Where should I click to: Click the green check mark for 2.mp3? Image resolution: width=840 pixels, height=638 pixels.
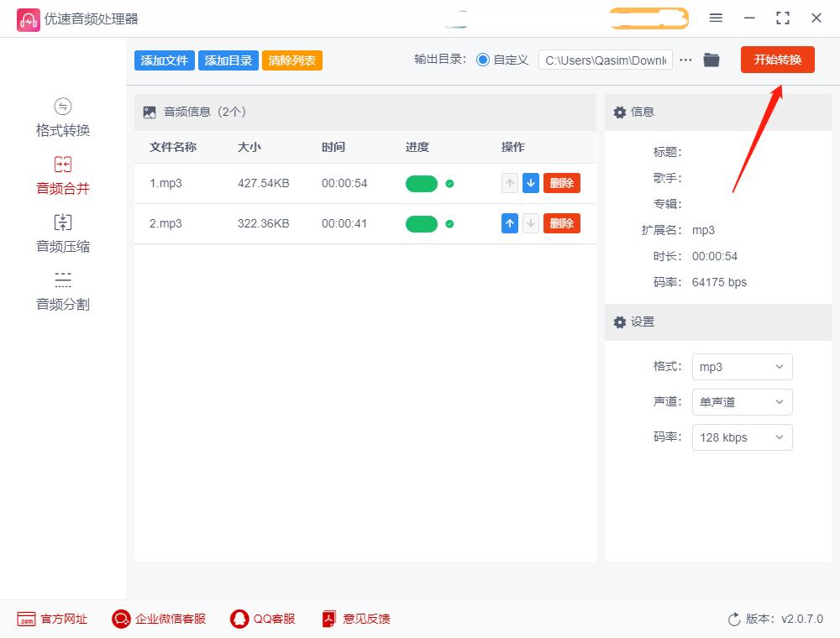pyautogui.click(x=450, y=224)
